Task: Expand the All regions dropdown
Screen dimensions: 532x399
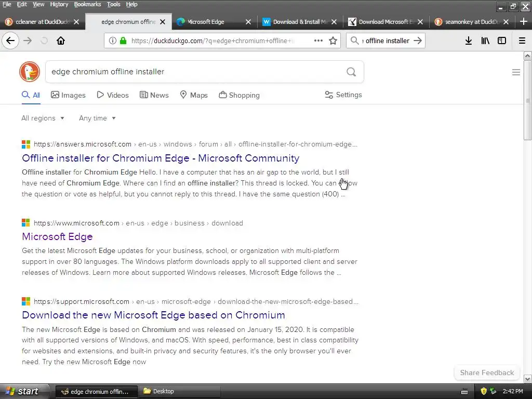Action: pos(43,118)
